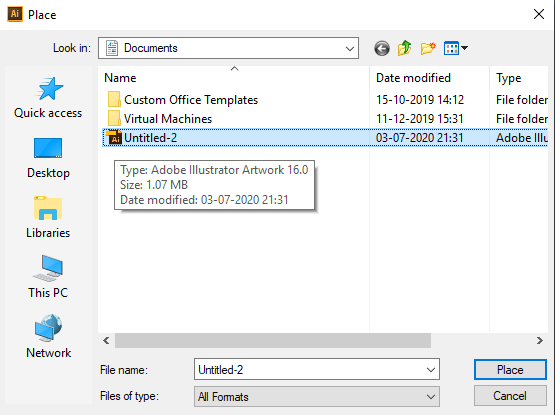Select the Virtual Machines folder
The image size is (555, 415).
pyautogui.click(x=168, y=119)
